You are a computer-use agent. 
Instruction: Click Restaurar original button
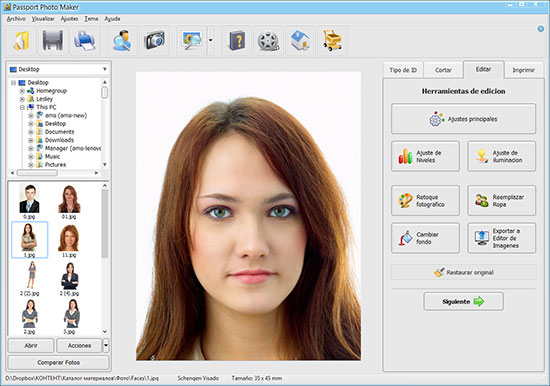(463, 272)
